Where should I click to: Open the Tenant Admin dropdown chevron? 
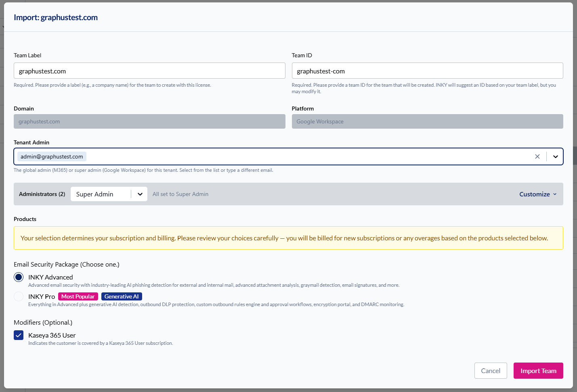555,156
